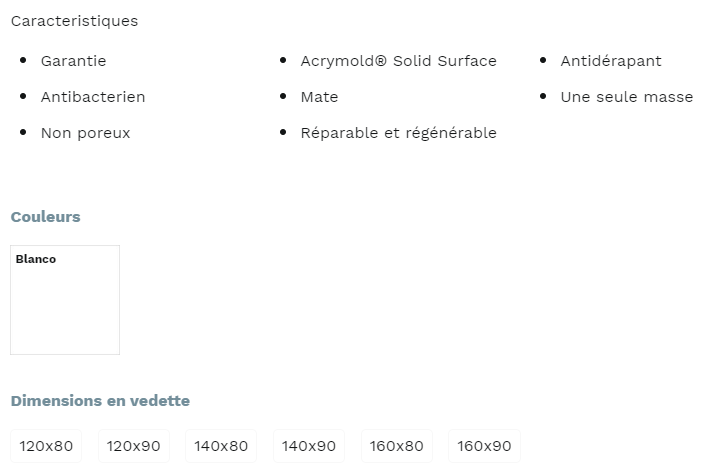Click Acrymold® Solid Surface feature
The image size is (709, 469).
[x=398, y=61]
